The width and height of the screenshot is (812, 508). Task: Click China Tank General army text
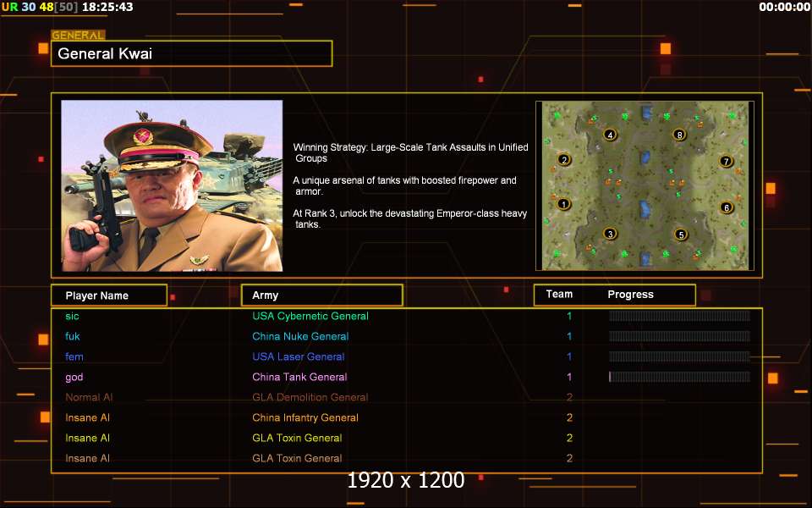coord(299,377)
